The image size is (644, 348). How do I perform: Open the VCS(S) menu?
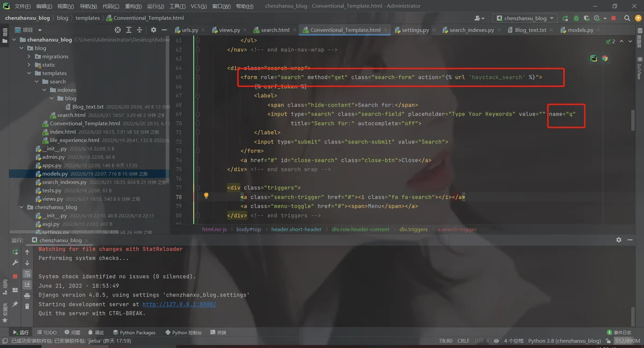click(199, 6)
